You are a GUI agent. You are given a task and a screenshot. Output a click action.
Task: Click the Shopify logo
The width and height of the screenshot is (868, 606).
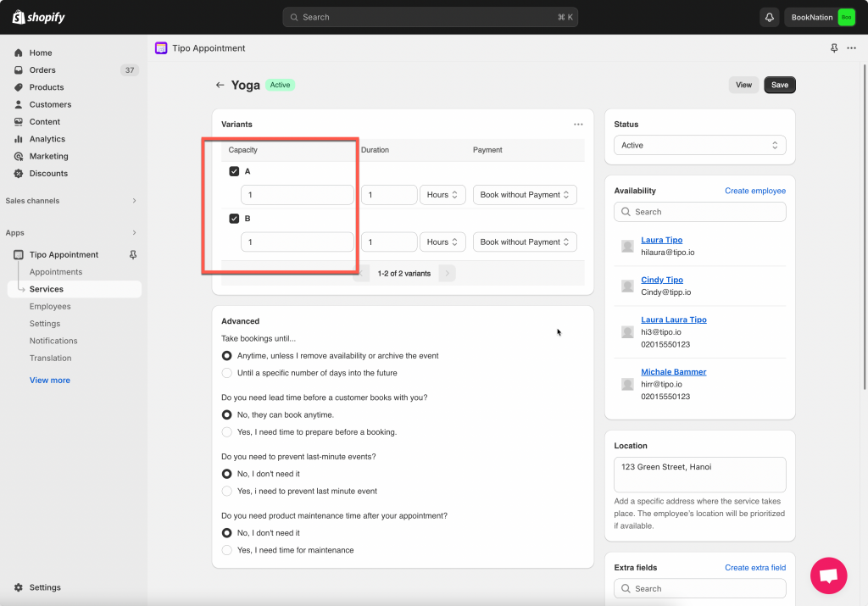(x=39, y=17)
